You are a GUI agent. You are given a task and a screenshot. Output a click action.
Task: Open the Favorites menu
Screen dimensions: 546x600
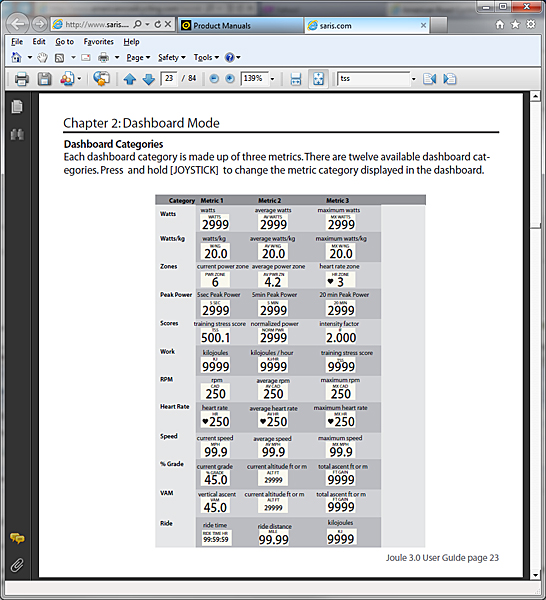99,42
